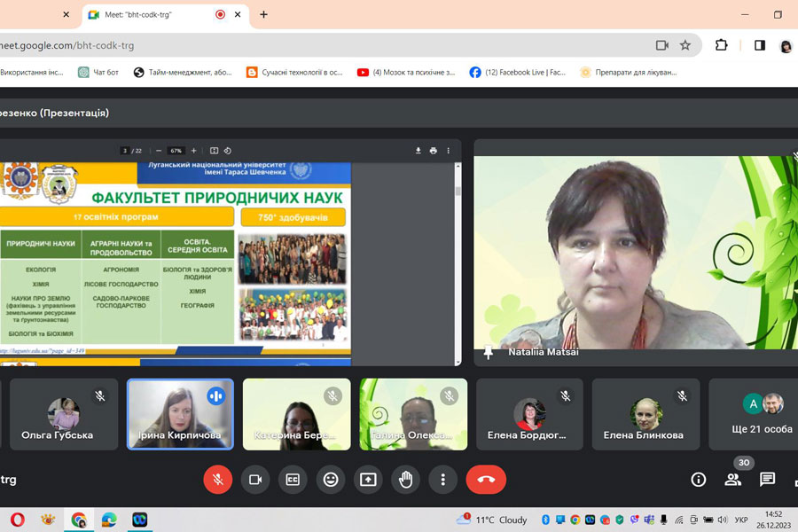Click the address bar URL
The height and width of the screenshot is (532, 798).
tap(67, 45)
